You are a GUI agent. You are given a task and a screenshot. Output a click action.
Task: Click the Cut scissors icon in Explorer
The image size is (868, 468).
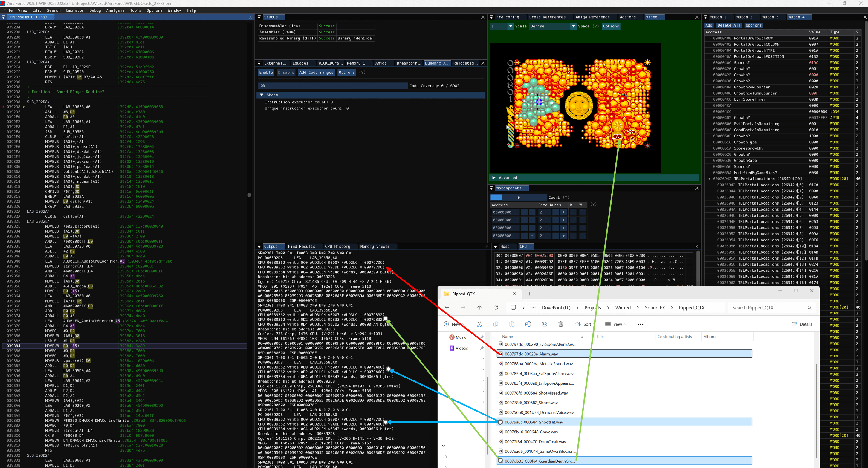click(479, 324)
